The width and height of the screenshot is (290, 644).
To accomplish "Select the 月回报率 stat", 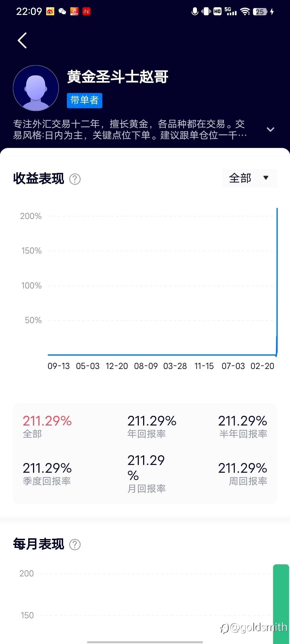I will tap(147, 474).
